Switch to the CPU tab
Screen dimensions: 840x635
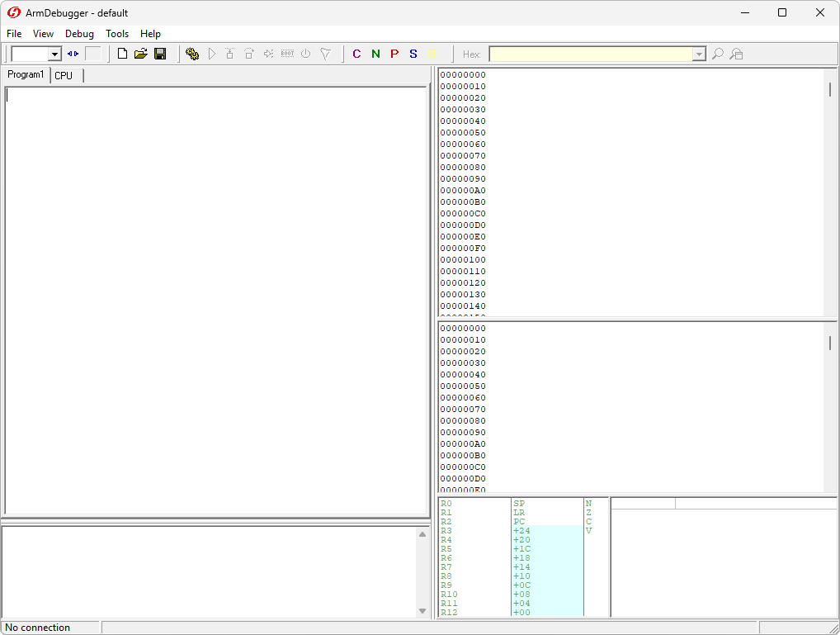coord(65,76)
